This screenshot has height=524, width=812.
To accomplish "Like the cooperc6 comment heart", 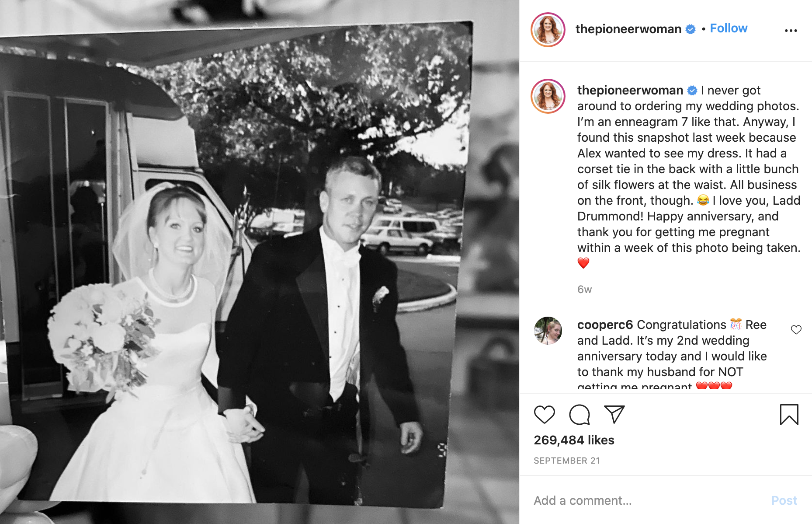I will pyautogui.click(x=796, y=330).
